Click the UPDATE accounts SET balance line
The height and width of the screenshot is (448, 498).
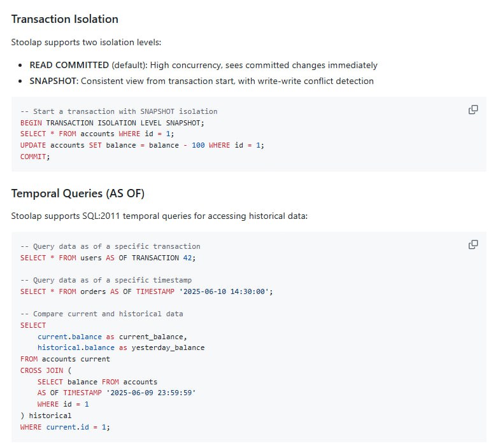click(x=141, y=145)
